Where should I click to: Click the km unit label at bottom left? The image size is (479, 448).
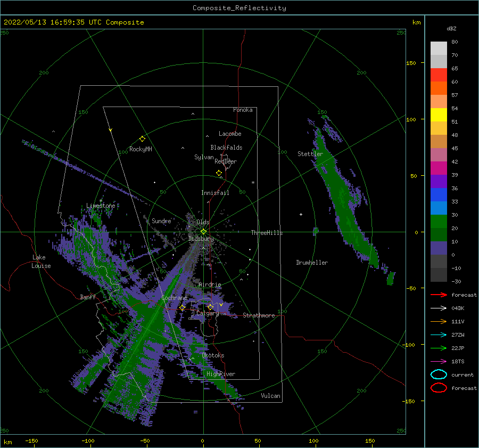tap(7, 442)
